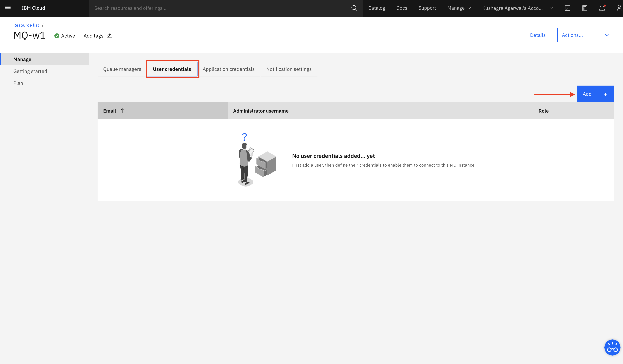Click the Add button
The width and height of the screenshot is (623, 364).
click(x=595, y=94)
